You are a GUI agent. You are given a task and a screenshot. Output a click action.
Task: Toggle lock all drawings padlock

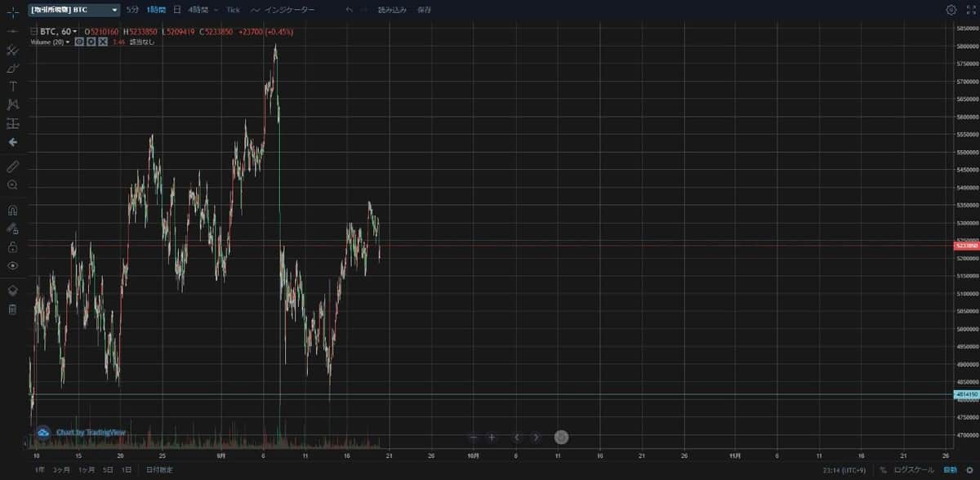(12, 247)
